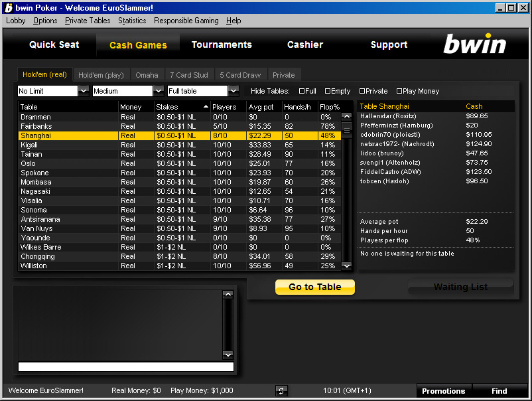Click the Find button

499,391
